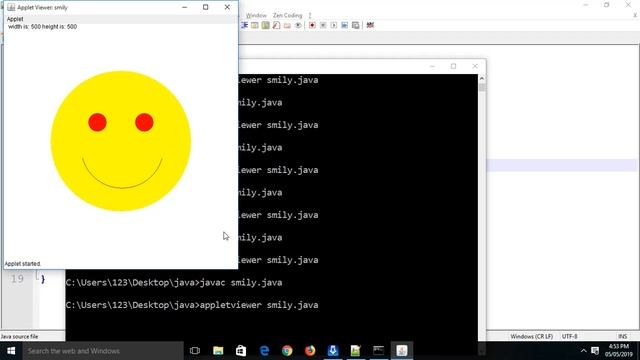
Task: Close the command prompt window
Action: [x=475, y=66]
